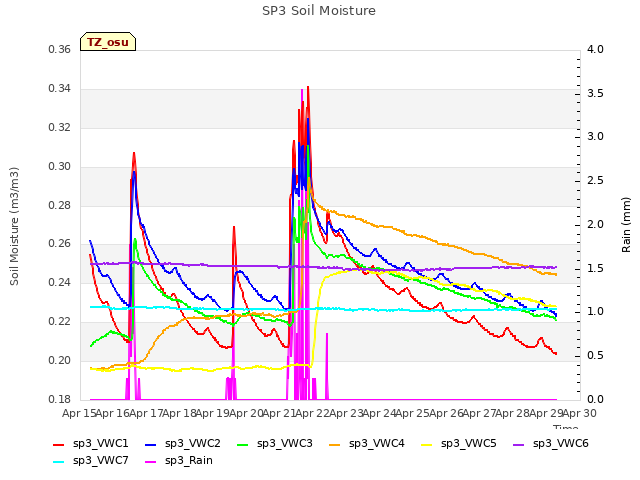Image resolution: width=640 pixels, height=480 pixels.
Task: Toggle the sp3_VWC4 legend entry
Action: pos(367,444)
